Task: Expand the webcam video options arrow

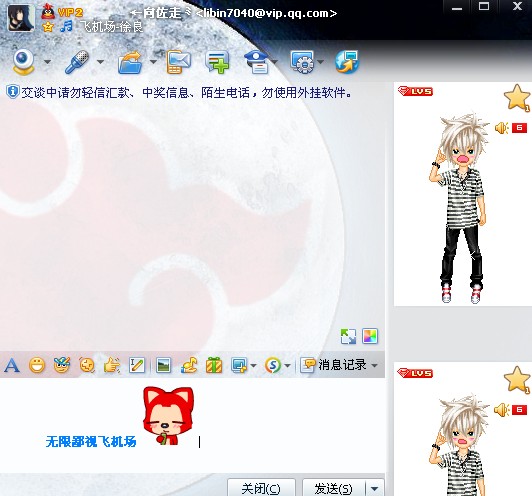Action: coord(48,62)
